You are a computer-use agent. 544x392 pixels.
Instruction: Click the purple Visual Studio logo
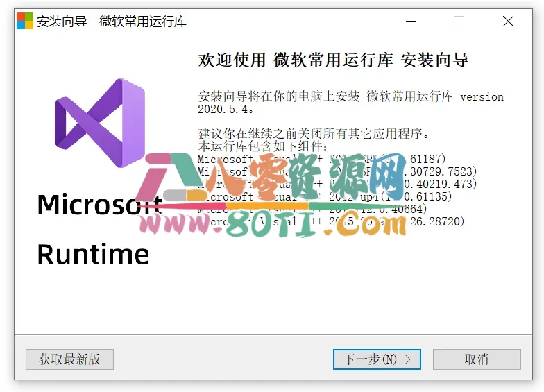[100, 123]
